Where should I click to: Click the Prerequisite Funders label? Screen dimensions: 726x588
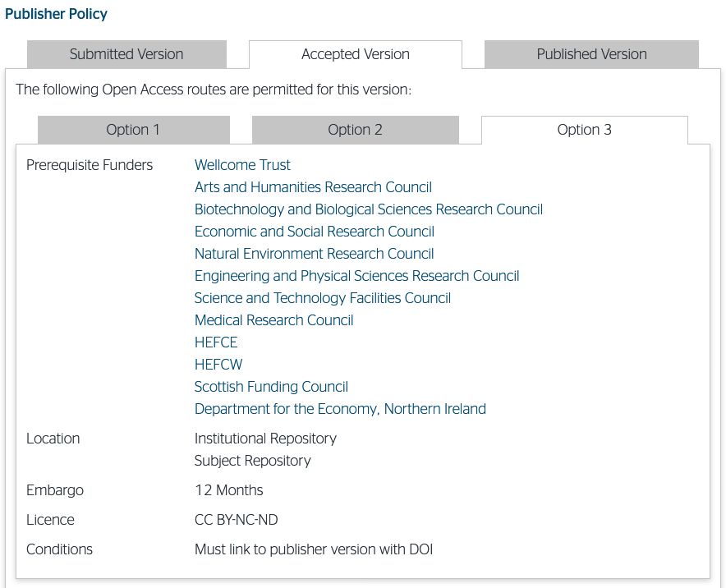[x=90, y=165]
